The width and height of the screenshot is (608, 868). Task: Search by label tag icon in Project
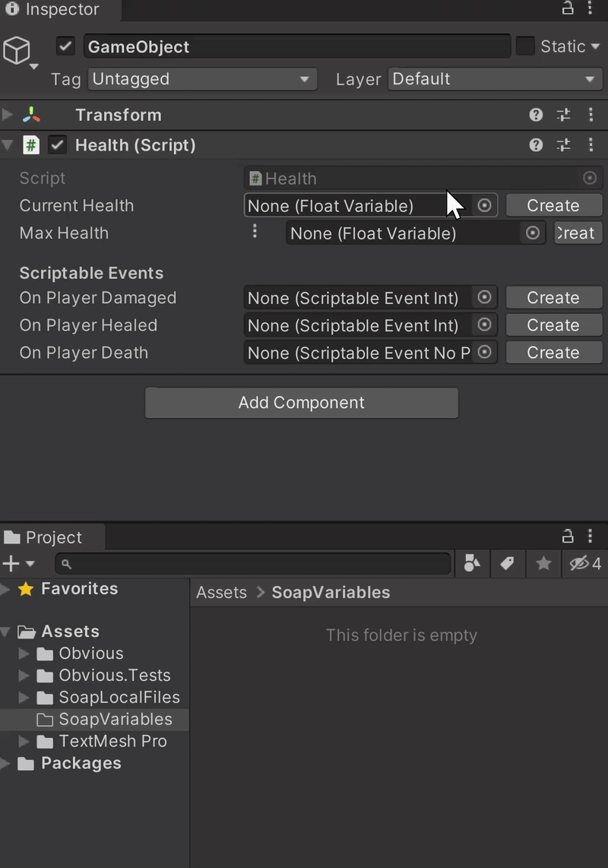pos(507,563)
